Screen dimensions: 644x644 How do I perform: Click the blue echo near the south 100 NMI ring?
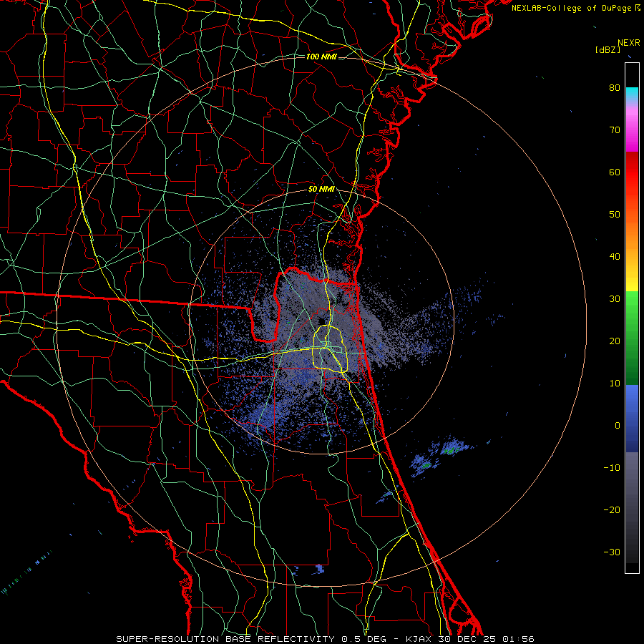point(320,569)
